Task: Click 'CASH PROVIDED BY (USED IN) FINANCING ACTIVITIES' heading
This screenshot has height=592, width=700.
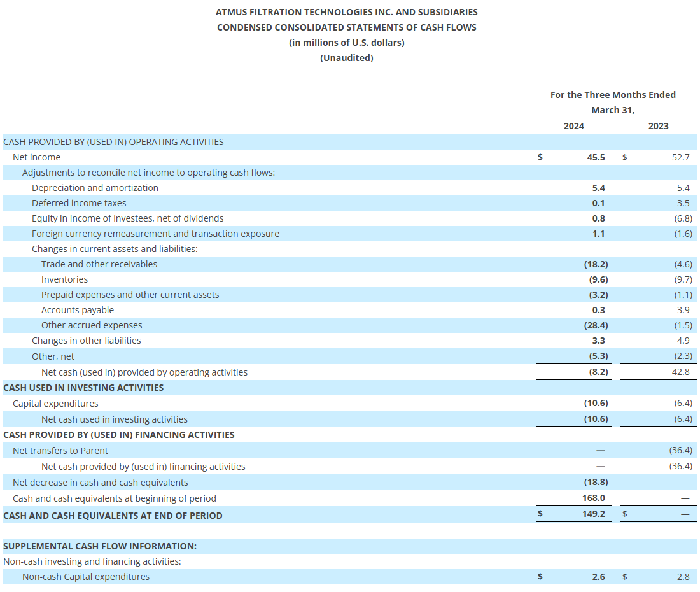Action: click(119, 435)
